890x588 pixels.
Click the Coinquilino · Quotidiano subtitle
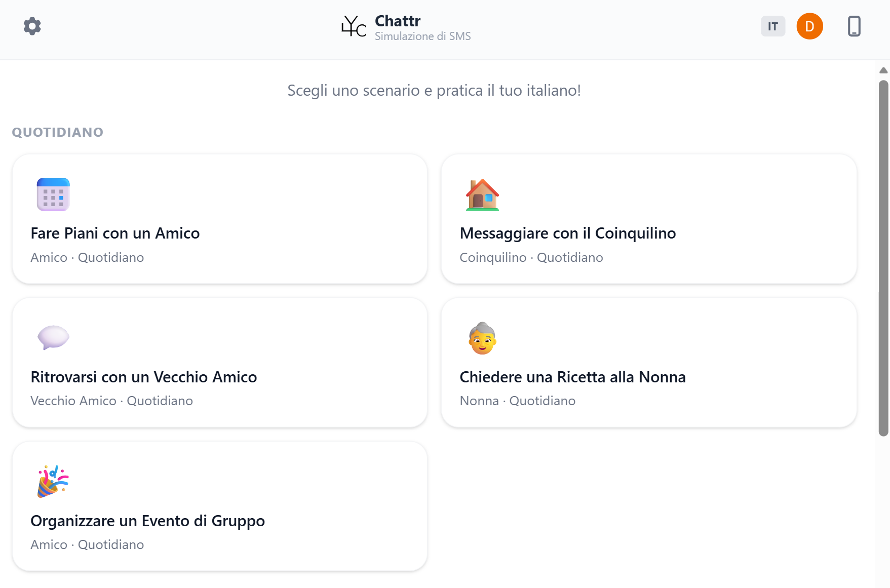(531, 257)
